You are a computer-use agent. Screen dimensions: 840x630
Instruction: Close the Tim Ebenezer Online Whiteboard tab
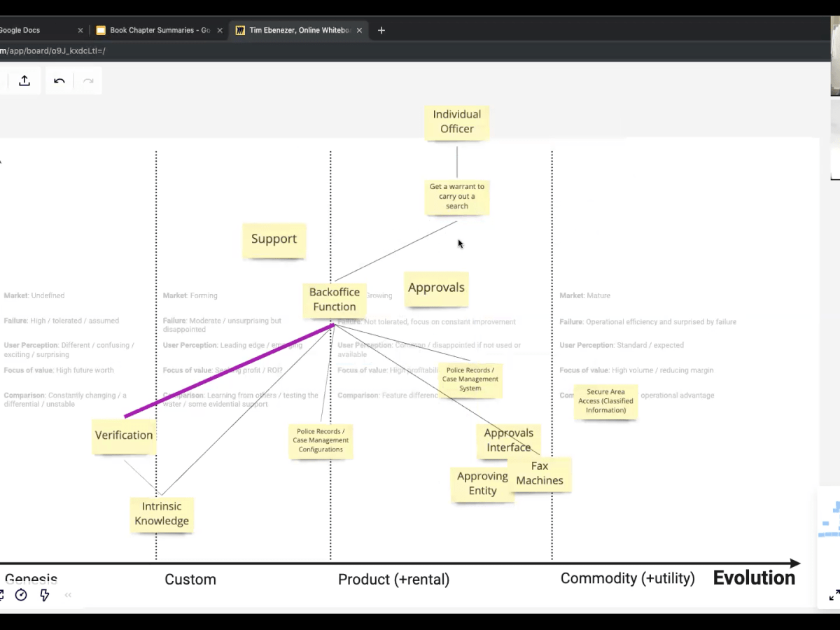coord(360,30)
